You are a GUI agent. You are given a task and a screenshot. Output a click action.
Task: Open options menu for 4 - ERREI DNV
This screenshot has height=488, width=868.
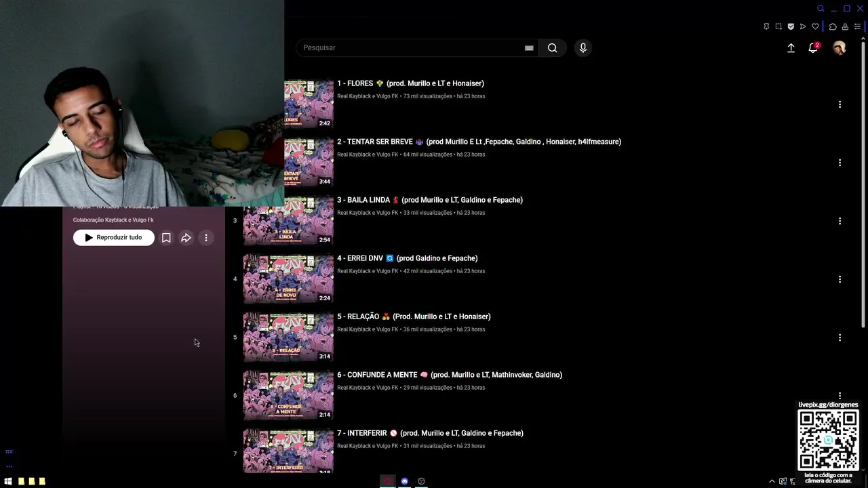tap(840, 279)
